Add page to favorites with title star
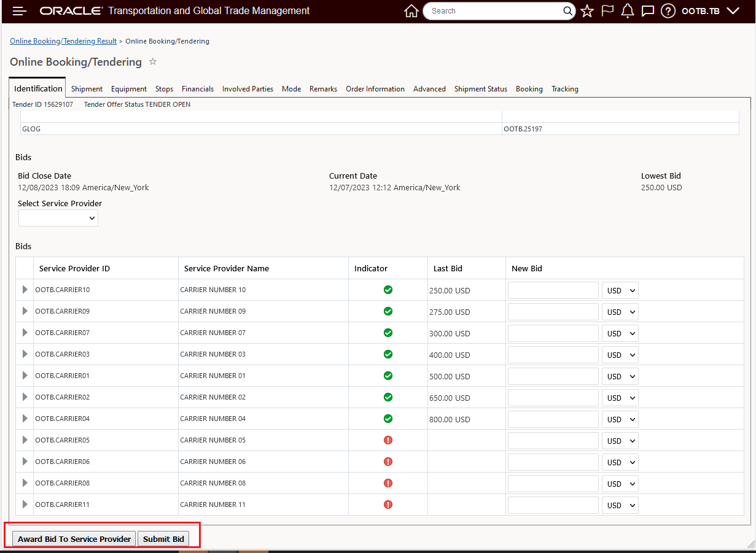Viewport: 756px width, 553px height. tap(154, 62)
